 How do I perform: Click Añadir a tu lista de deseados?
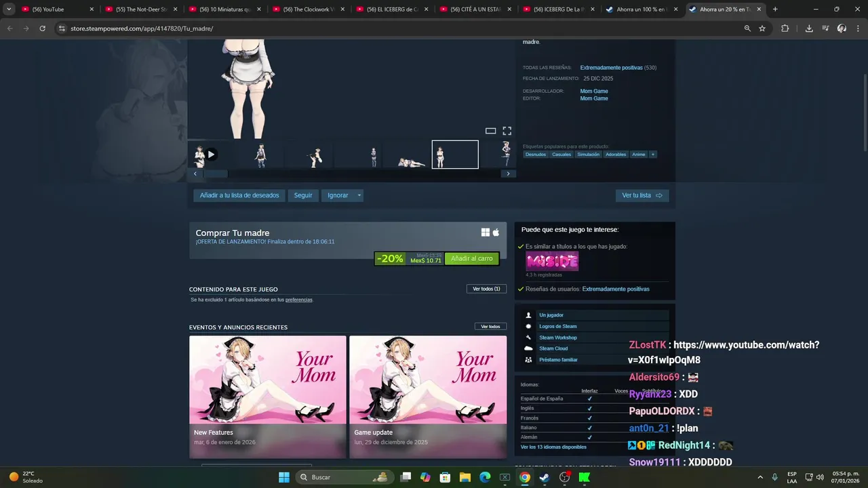pos(239,195)
